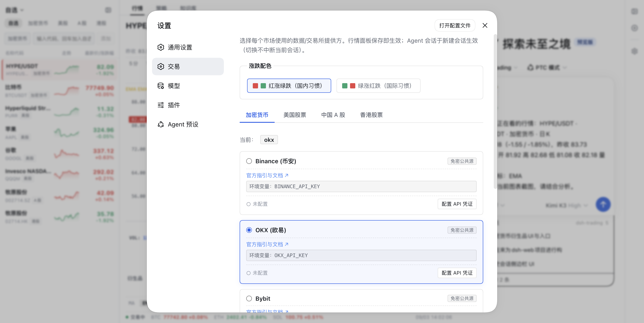This screenshot has height=323, width=644.
Task: Click the 免密公共源 badge on OKX
Action: coord(462,230)
